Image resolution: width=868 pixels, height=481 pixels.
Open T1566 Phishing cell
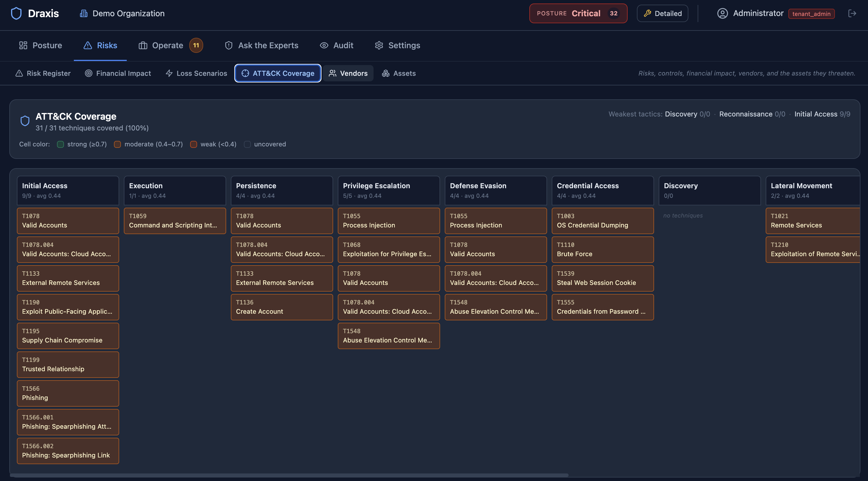coord(68,393)
